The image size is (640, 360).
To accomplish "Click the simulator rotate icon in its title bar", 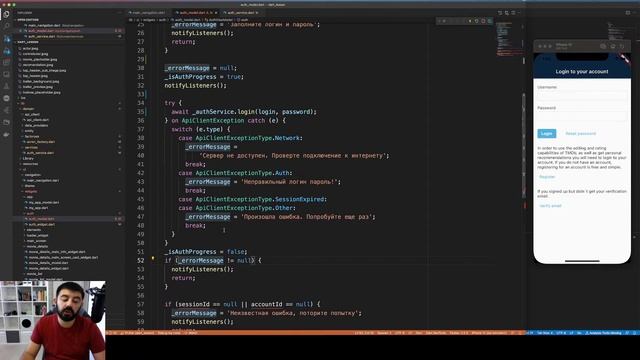I will [x=622, y=47].
